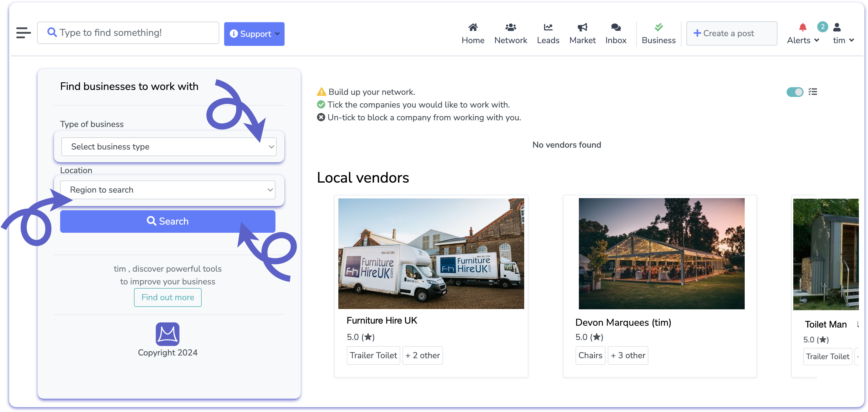Click the Find out more button
Viewport: 868px width, 412px height.
[x=167, y=297]
